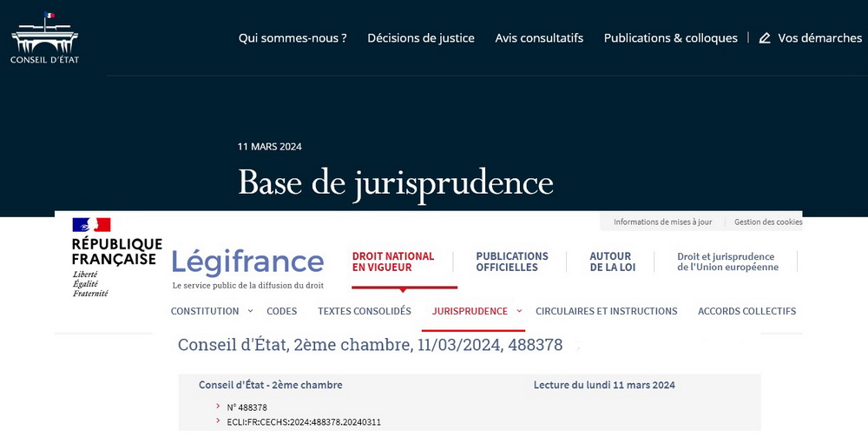
Task: Open Gestion des cookies
Action: coord(767,222)
